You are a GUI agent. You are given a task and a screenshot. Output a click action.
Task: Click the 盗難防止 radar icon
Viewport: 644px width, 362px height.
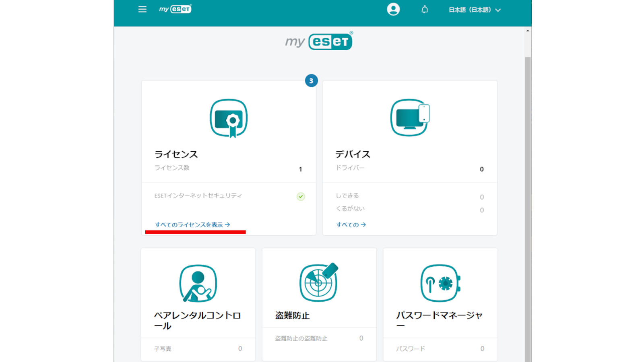pyautogui.click(x=319, y=282)
